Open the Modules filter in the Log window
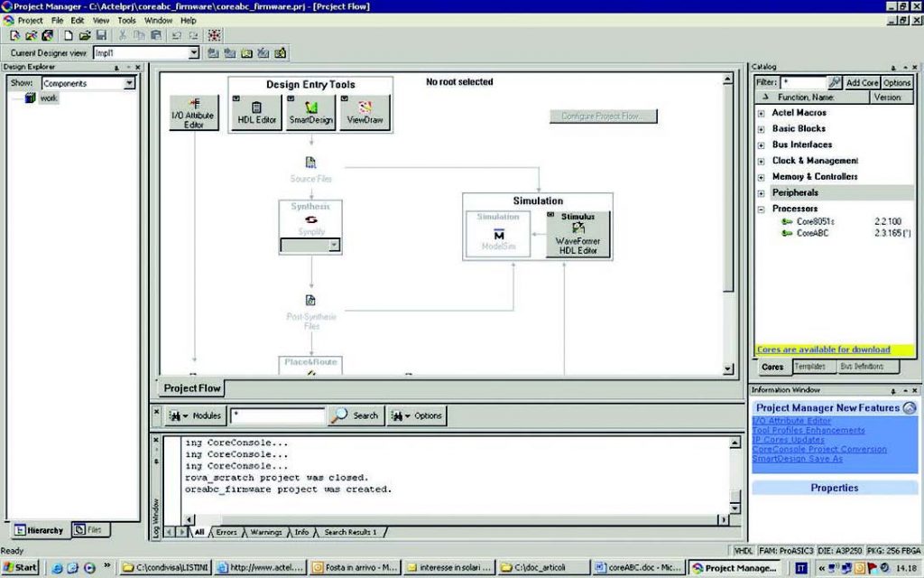This screenshot has width=924, height=578. tap(194, 415)
